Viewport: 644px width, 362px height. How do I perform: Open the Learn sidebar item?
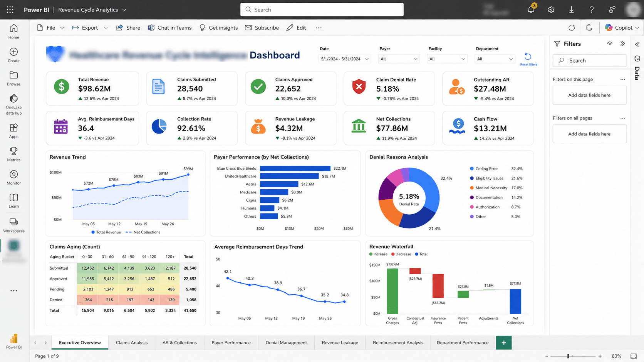click(x=13, y=201)
